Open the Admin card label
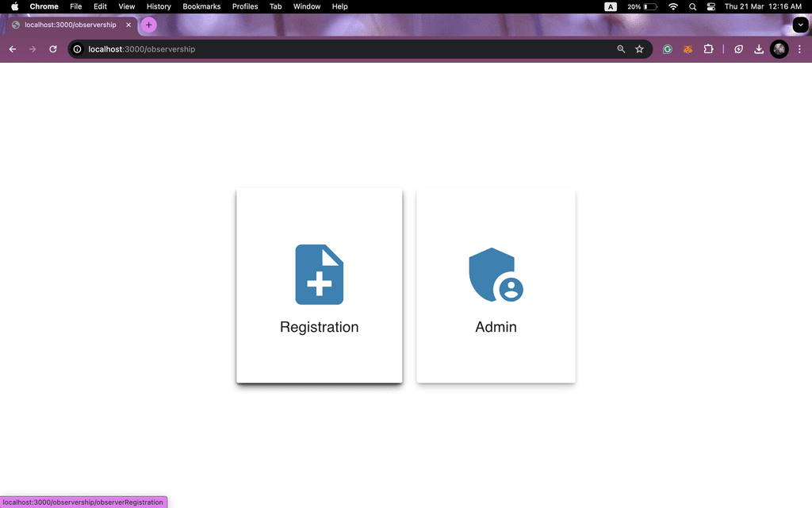 496,327
